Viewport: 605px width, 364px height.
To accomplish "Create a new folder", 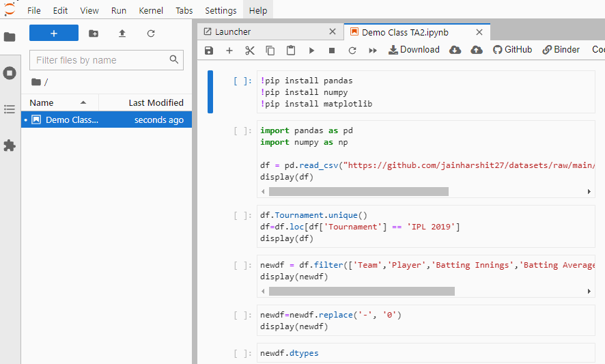I will [x=94, y=33].
